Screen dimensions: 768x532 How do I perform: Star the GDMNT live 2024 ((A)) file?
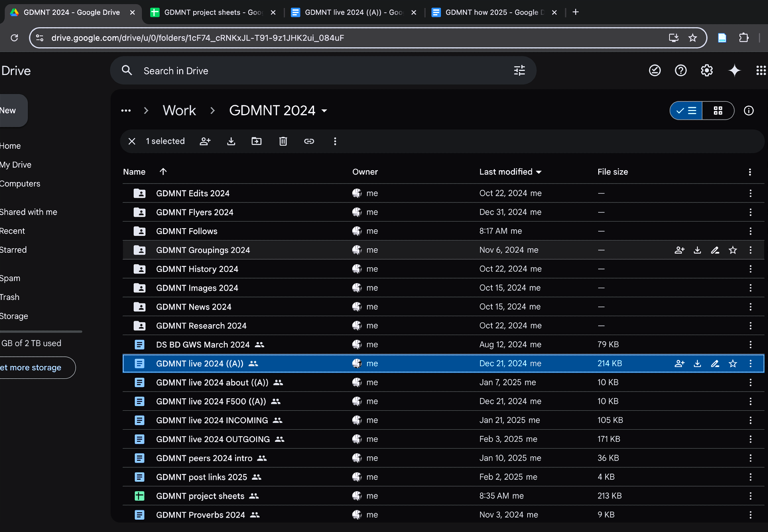pyautogui.click(x=733, y=364)
